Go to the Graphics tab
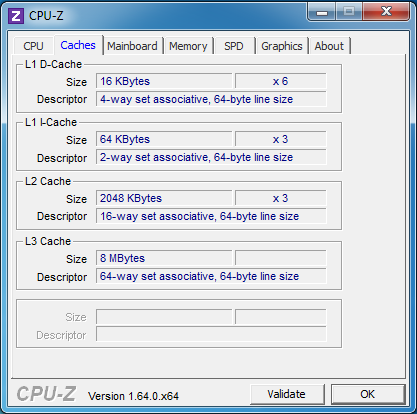The width and height of the screenshot is (417, 414). click(x=282, y=46)
